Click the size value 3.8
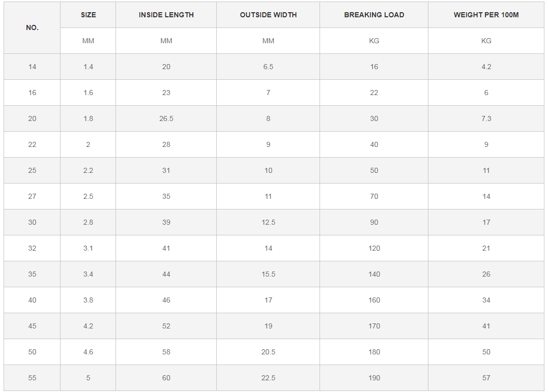Screen dimensions: 549x392 (x=88, y=300)
